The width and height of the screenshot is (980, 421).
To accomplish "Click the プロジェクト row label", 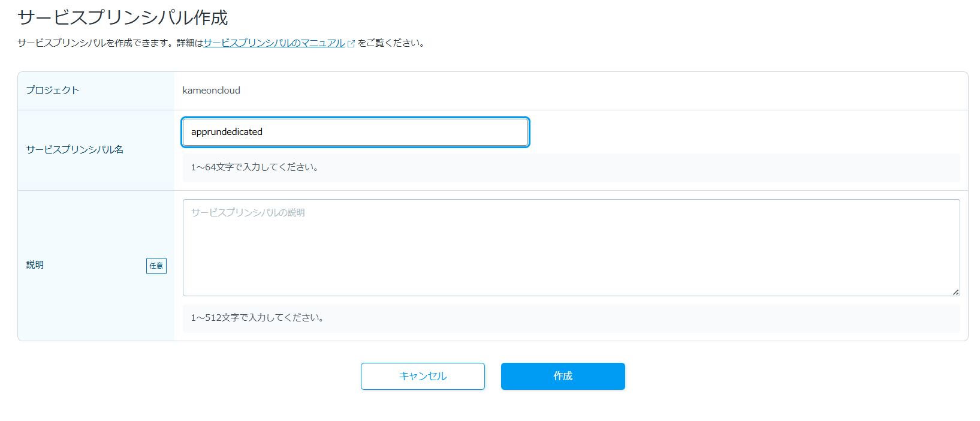I will pos(53,91).
